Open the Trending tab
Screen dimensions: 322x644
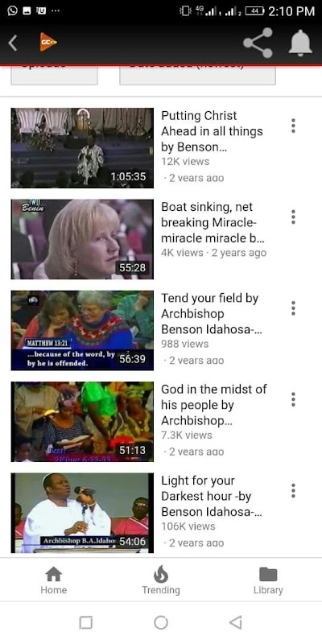pyautogui.click(x=161, y=580)
